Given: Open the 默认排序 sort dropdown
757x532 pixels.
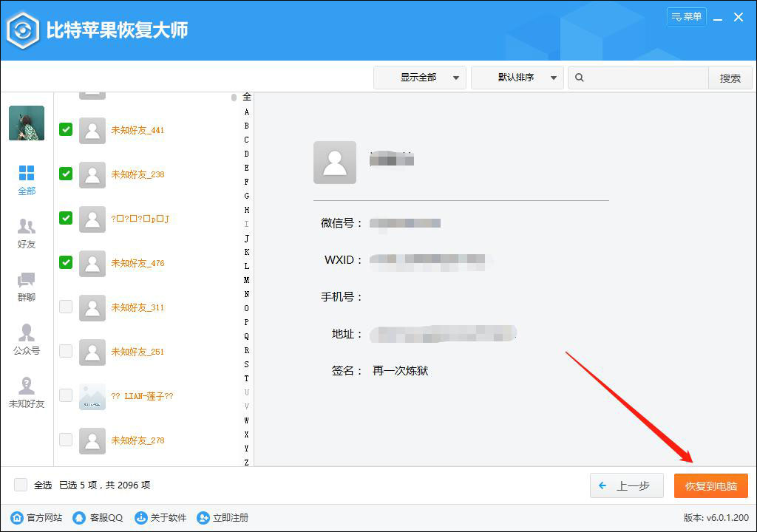Looking at the screenshot, I should click(517, 77).
